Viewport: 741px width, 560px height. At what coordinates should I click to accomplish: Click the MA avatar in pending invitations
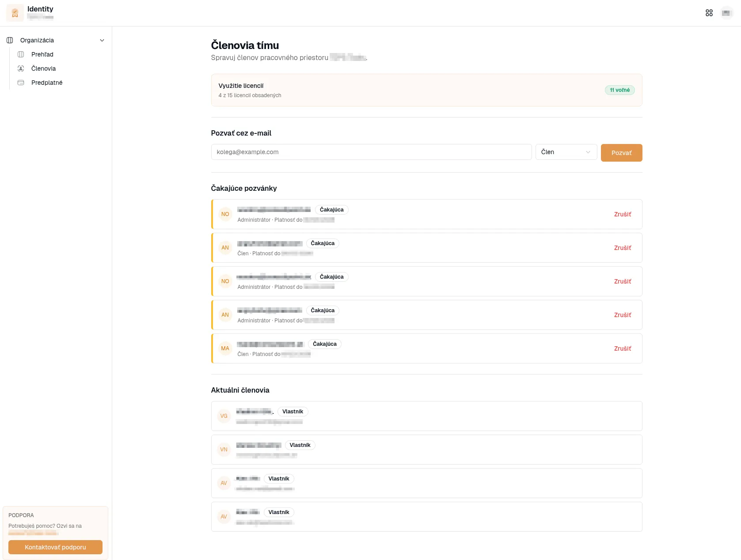tap(225, 348)
